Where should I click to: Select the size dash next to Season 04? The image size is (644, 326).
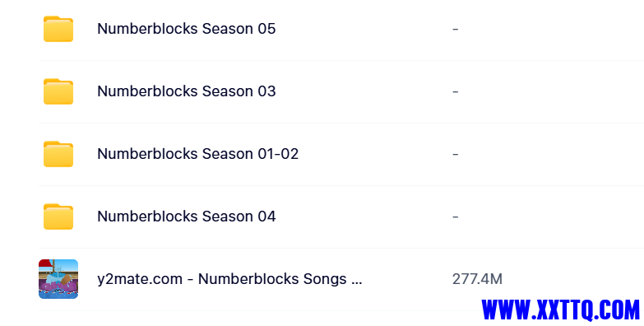[x=455, y=217]
